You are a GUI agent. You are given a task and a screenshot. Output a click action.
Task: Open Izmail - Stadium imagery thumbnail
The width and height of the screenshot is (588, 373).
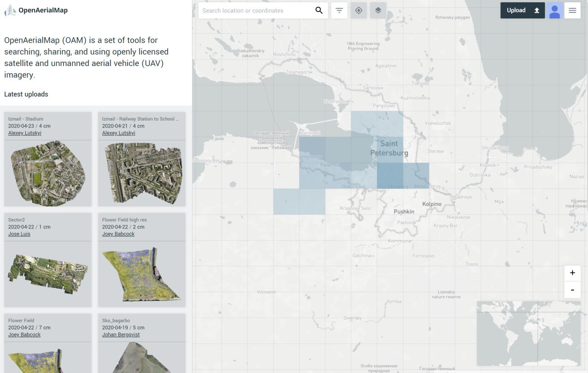pyautogui.click(x=48, y=173)
